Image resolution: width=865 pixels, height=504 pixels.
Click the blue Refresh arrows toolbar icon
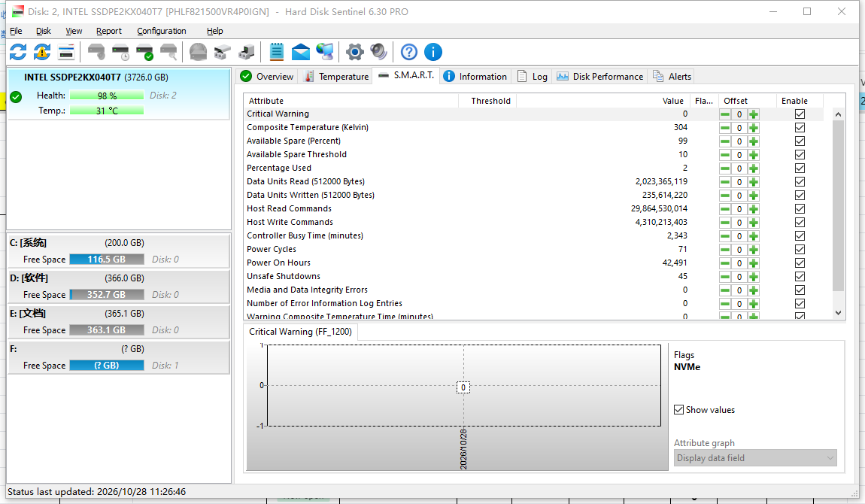pyautogui.click(x=18, y=53)
